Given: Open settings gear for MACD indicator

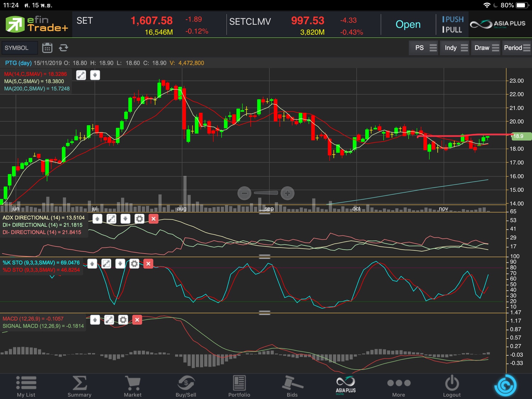Looking at the screenshot, I should [x=123, y=320].
